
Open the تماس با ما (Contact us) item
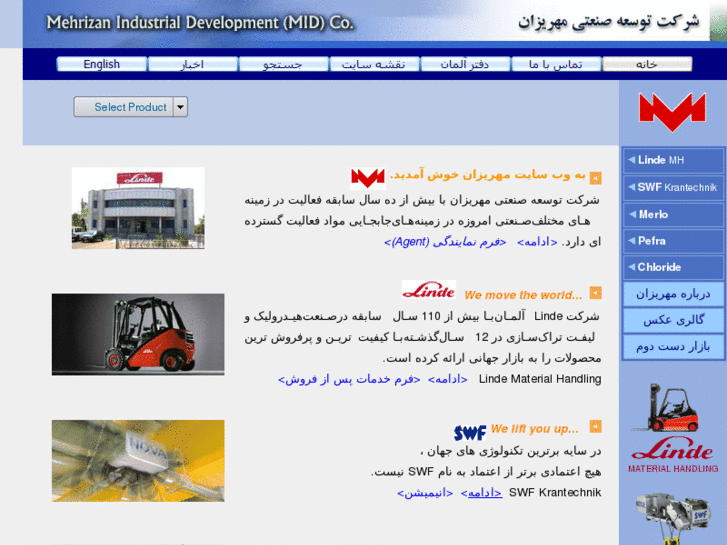tap(556, 64)
